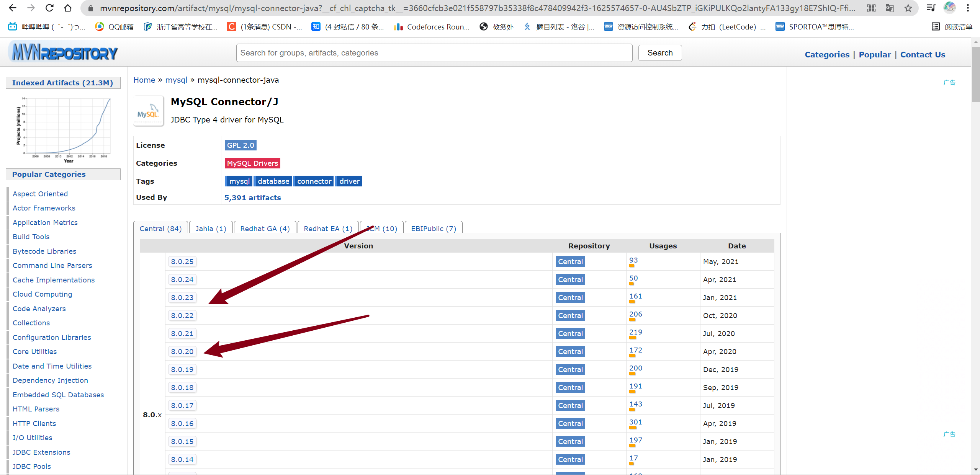Click the GPL 2.0 license tag
The width and height of the screenshot is (980, 475).
tap(241, 145)
